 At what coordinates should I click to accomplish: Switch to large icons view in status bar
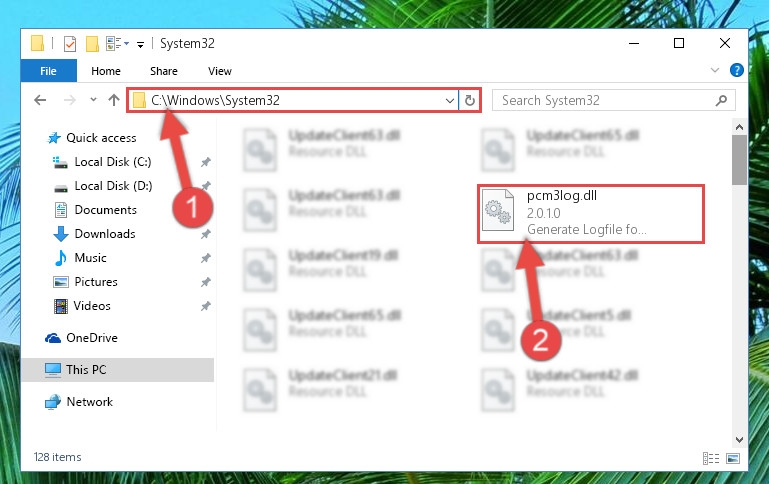(x=733, y=459)
